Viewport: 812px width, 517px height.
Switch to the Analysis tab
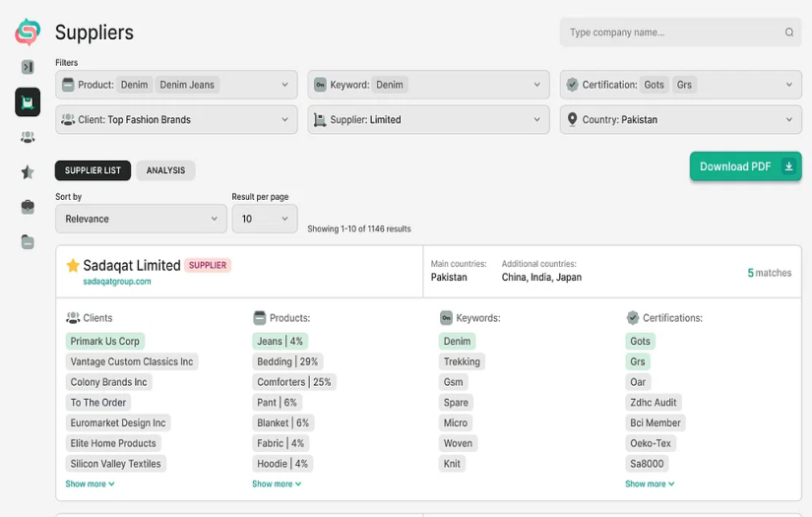tap(165, 170)
